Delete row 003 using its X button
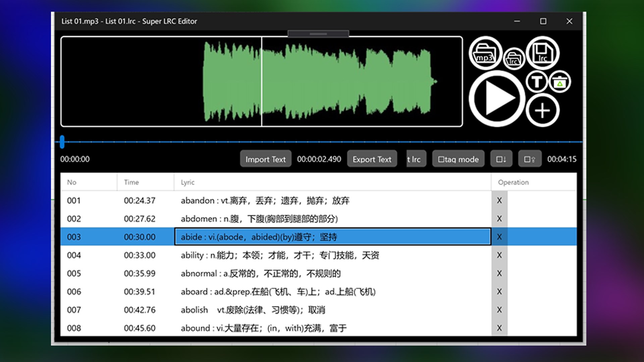Image resolution: width=644 pixels, height=362 pixels. point(499,237)
